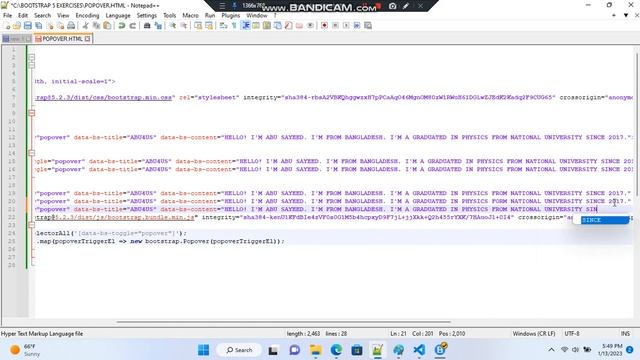Image resolution: width=640 pixels, height=360 pixels.
Task: Select the POPOVER.HTML tab
Action: [62, 39]
